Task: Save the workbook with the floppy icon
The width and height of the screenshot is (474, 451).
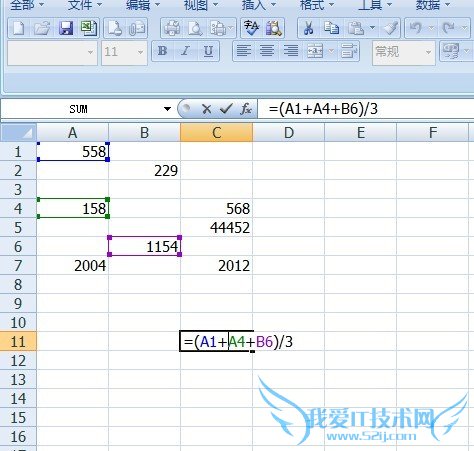Action: tap(66, 28)
